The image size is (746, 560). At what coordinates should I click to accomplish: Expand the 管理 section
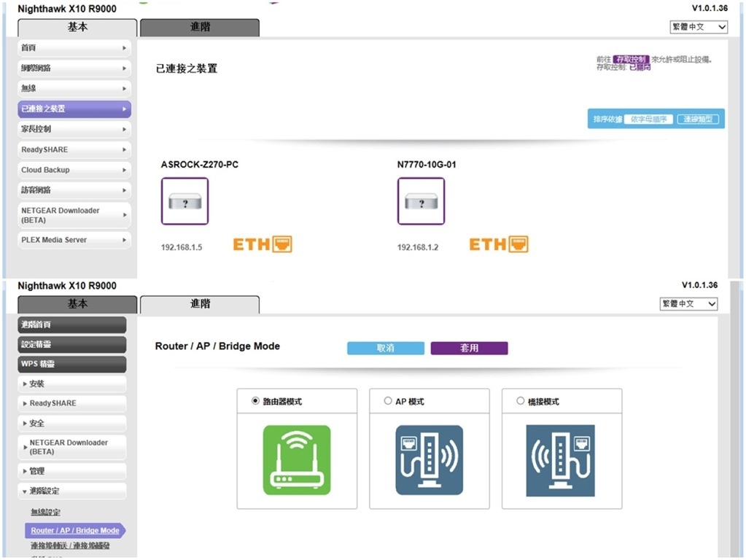pyautogui.click(x=72, y=471)
